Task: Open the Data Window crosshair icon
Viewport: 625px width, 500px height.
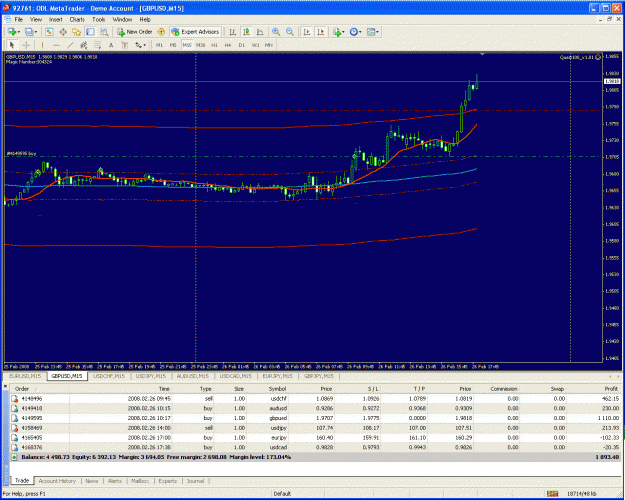Action: click(x=63, y=32)
